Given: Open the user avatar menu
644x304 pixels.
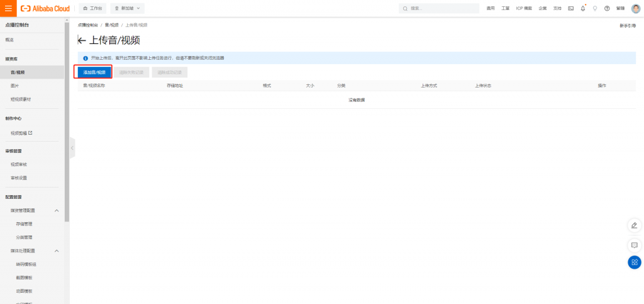Looking at the screenshot, I should [x=636, y=8].
